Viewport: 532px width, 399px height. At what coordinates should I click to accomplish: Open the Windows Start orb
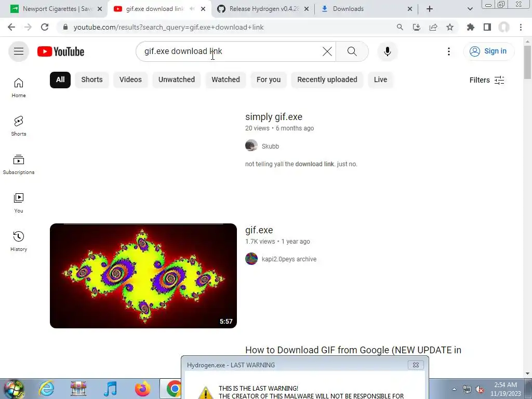click(x=14, y=389)
